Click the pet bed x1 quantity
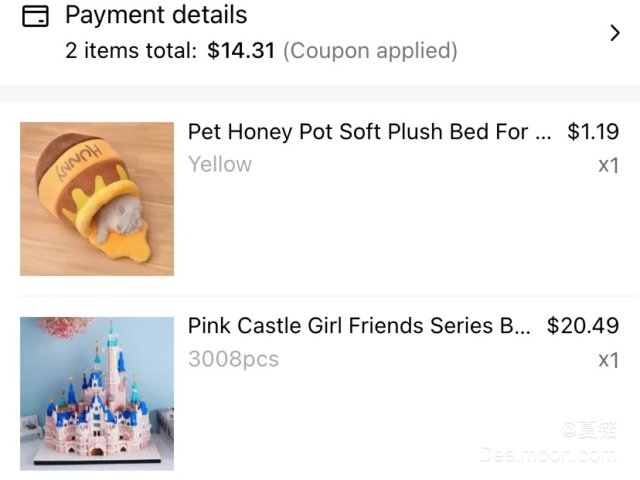The width and height of the screenshot is (640, 480). pyautogui.click(x=609, y=165)
